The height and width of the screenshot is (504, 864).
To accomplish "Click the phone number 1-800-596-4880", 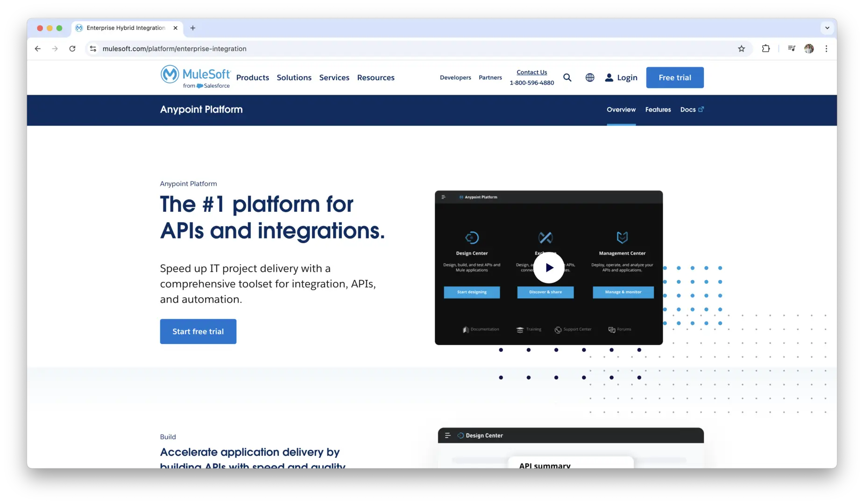I will click(531, 83).
